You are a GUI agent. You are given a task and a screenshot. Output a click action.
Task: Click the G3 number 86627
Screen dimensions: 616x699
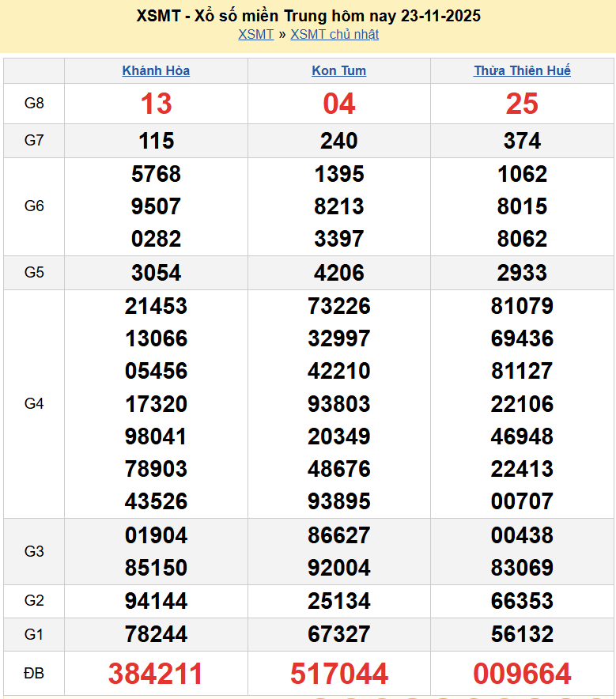[338, 535]
